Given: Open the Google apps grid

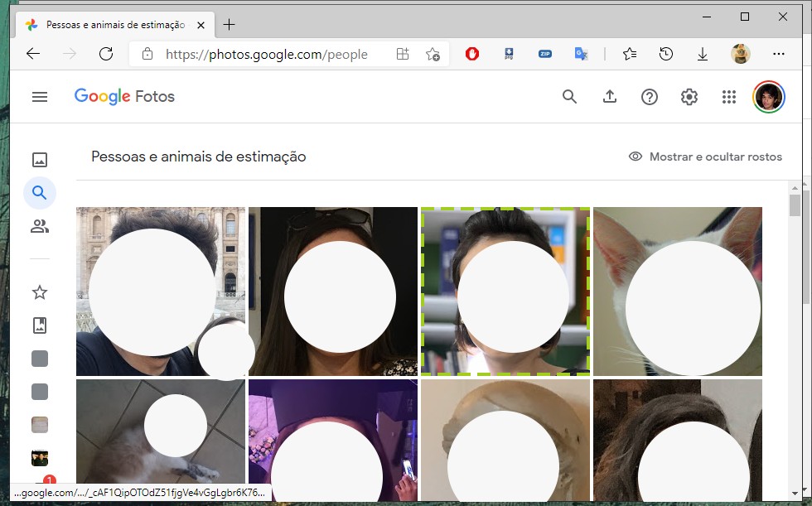Looking at the screenshot, I should point(729,97).
